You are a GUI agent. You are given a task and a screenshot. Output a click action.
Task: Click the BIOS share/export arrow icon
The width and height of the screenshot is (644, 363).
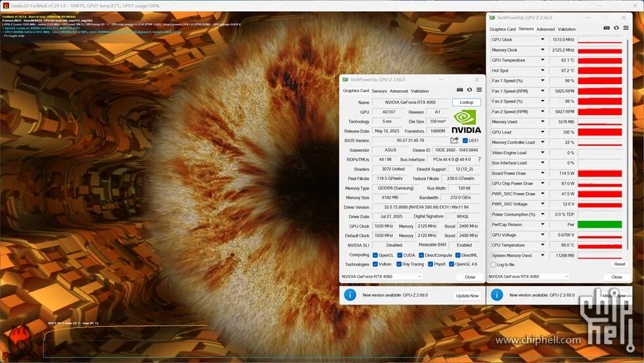pyautogui.click(x=454, y=140)
